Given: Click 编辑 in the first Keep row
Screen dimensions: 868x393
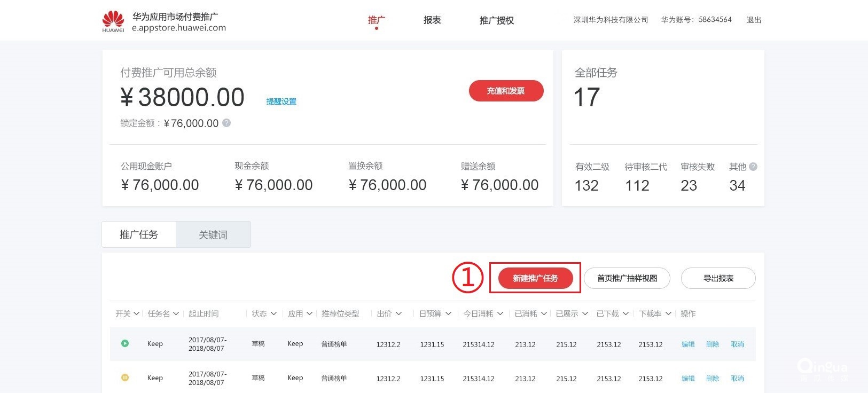Looking at the screenshot, I should coord(688,344).
